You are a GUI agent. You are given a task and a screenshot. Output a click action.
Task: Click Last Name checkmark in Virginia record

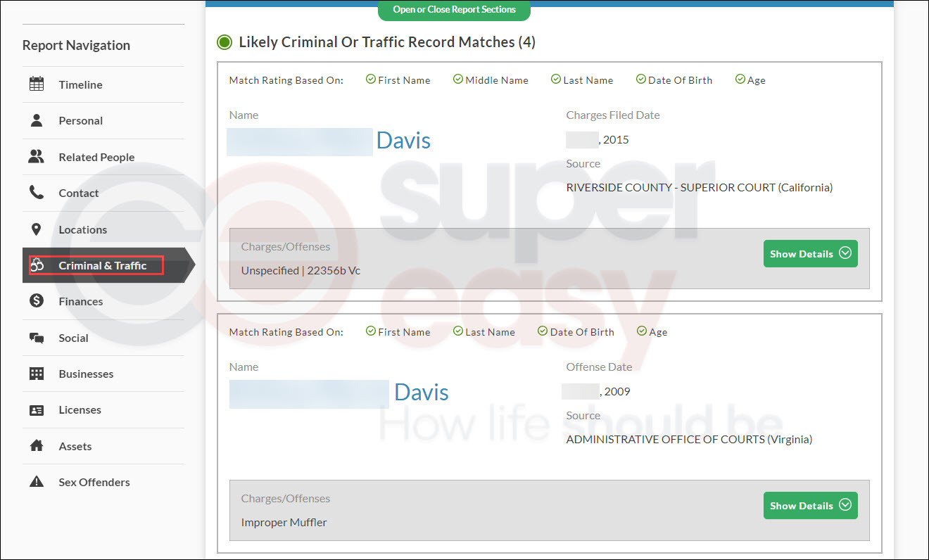pyautogui.click(x=458, y=331)
